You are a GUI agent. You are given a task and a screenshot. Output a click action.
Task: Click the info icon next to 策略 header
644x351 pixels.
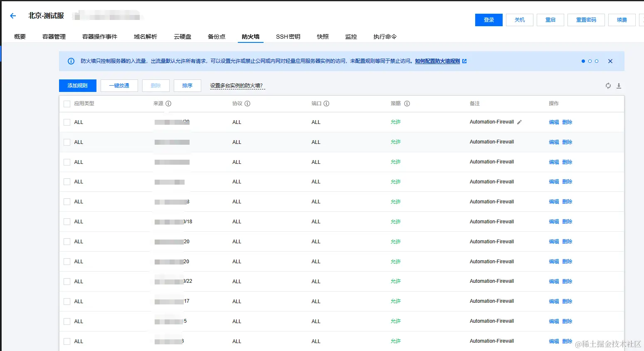[407, 104]
